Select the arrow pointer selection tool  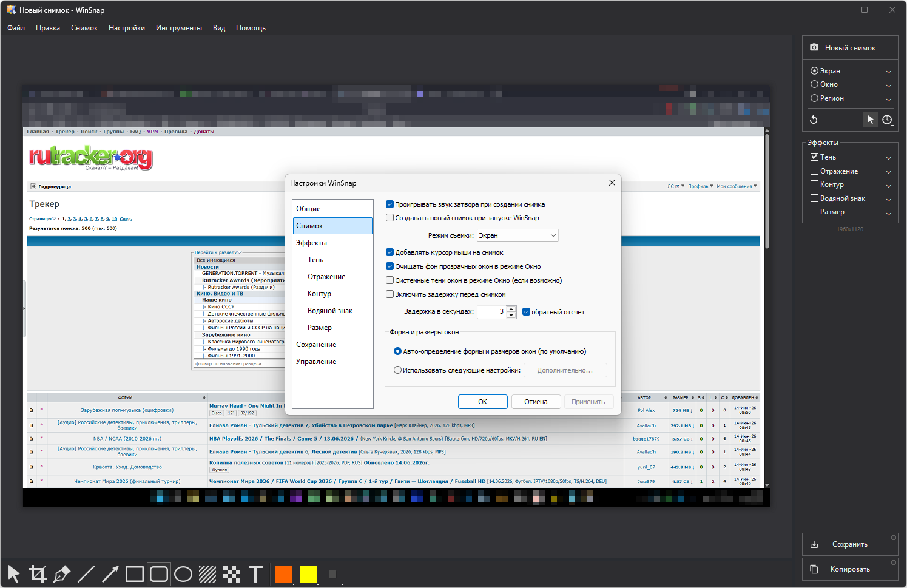(13, 573)
